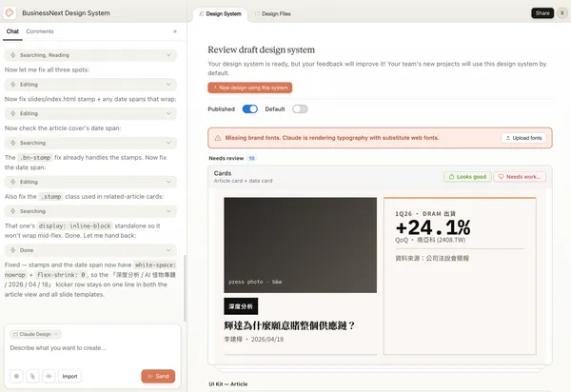The height and width of the screenshot is (392, 571).
Task: Click 'UI Kit — Article' section label
Action: click(x=228, y=384)
